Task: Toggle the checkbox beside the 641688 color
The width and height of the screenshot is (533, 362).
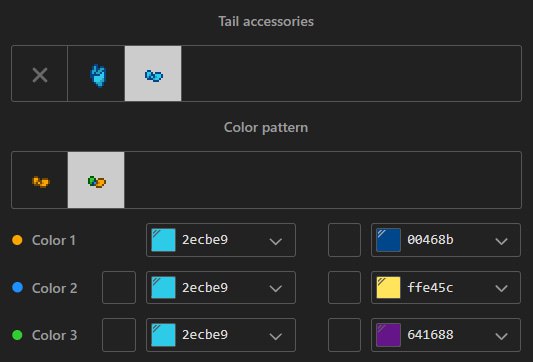Action: (344, 335)
